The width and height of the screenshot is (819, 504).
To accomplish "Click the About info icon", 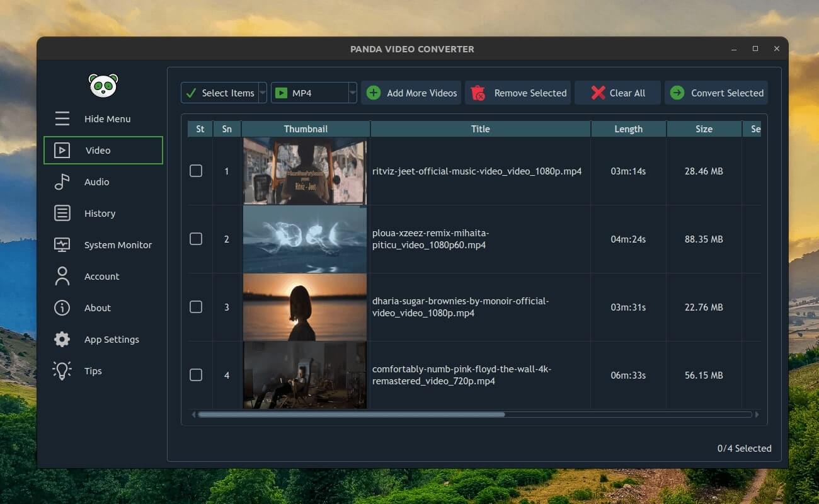I will coord(62,308).
